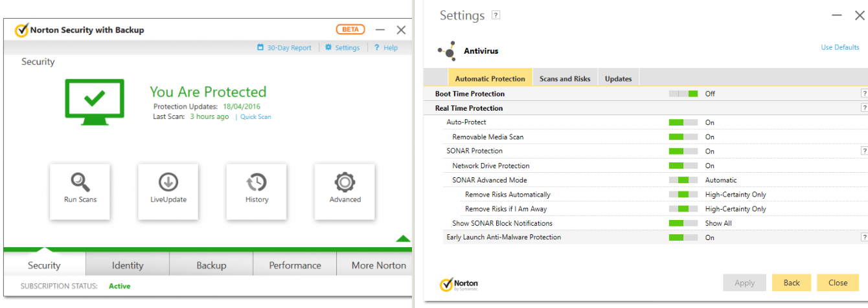Screen dimensions: 868x308
Task: Adjust Boot Time Protection slider
Action: coord(683,94)
